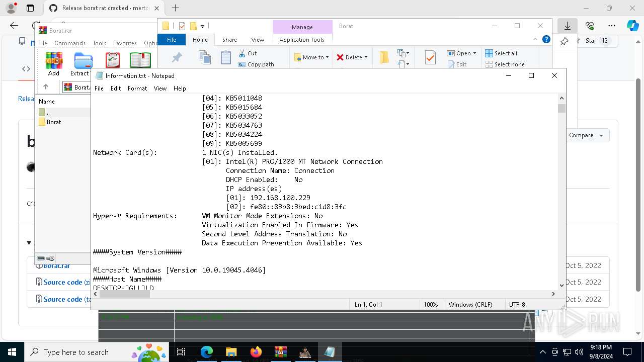The image size is (644, 362).
Task: Click New folder icon in Explorer ribbon
Action: [x=384, y=57]
